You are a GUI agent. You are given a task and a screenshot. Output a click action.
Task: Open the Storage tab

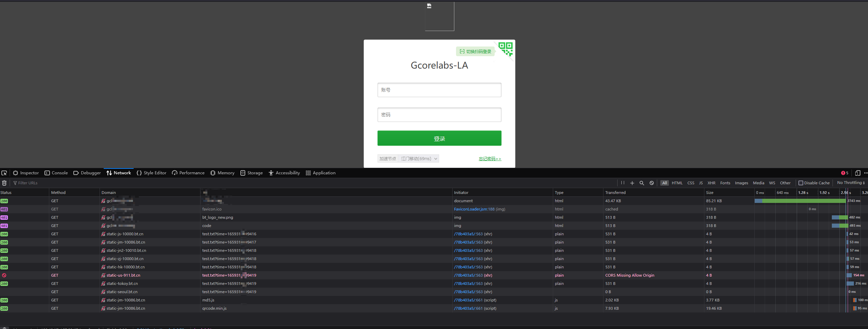click(x=251, y=173)
